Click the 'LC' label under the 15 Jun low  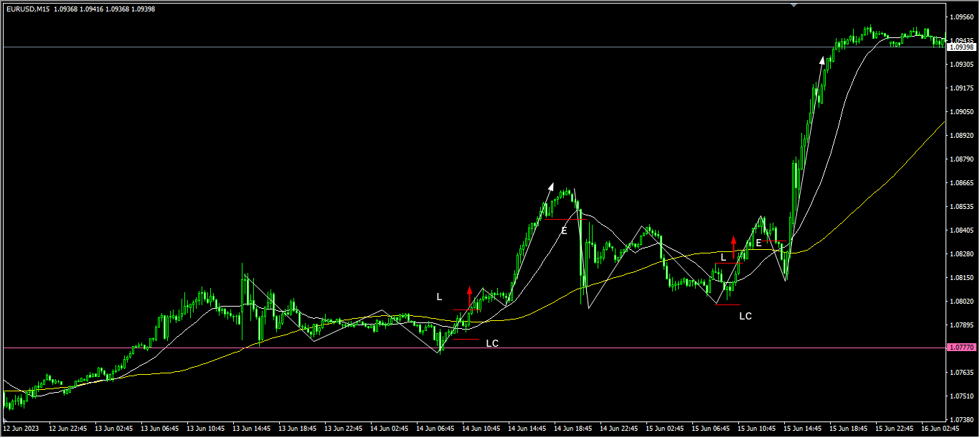pos(745,315)
